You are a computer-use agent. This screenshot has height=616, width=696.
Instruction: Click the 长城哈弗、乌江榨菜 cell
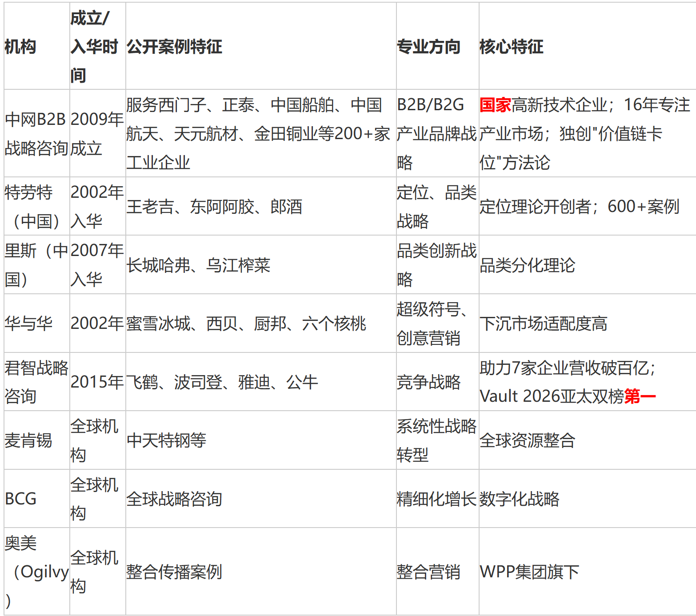click(261, 265)
